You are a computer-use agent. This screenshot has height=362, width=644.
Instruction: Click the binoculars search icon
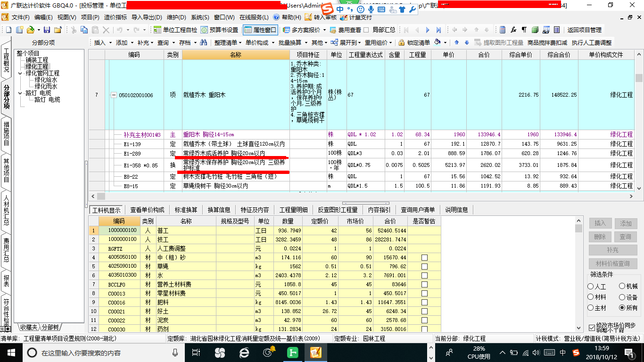[x=204, y=42]
